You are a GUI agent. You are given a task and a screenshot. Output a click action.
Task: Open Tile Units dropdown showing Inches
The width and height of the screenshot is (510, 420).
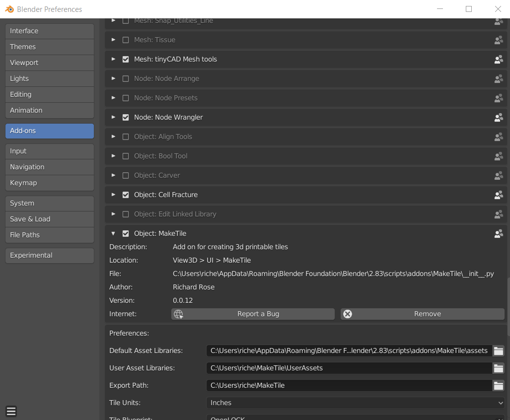[355, 403]
